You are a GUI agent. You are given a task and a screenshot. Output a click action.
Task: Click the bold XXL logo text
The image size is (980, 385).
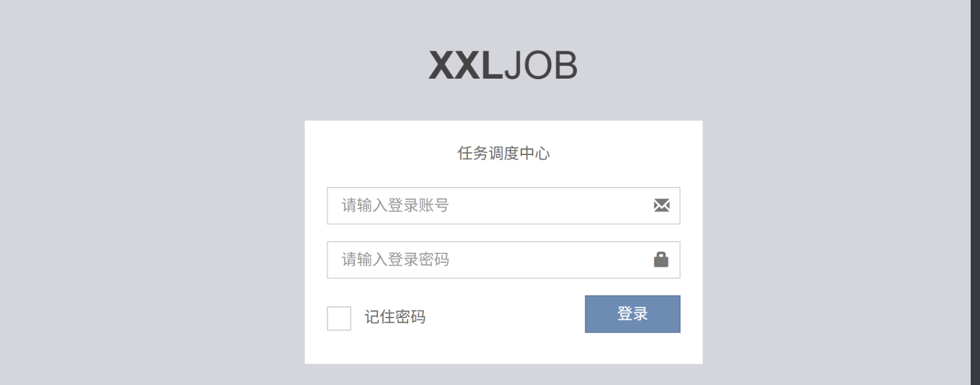[466, 65]
